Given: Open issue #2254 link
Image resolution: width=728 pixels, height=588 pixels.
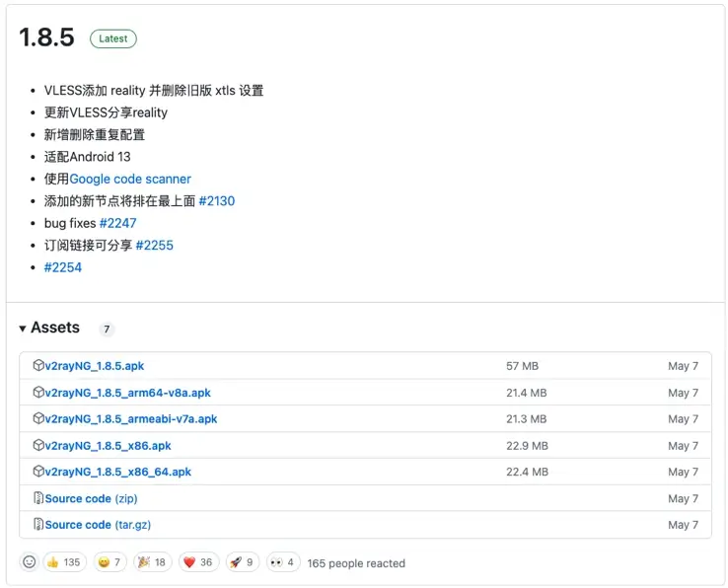Looking at the screenshot, I should [x=63, y=267].
